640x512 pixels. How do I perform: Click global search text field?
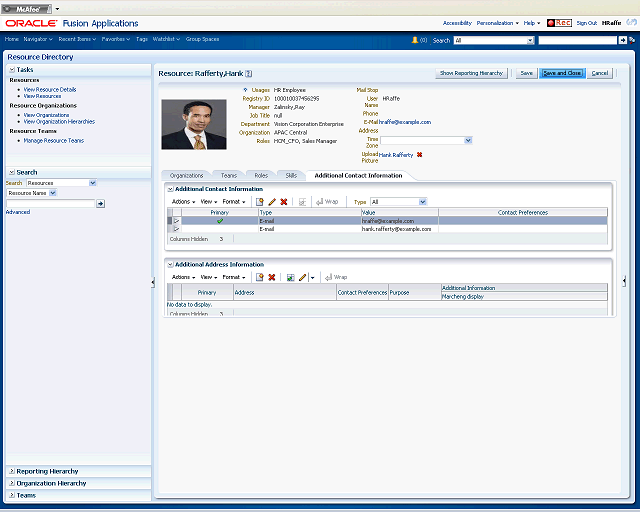(x=578, y=40)
